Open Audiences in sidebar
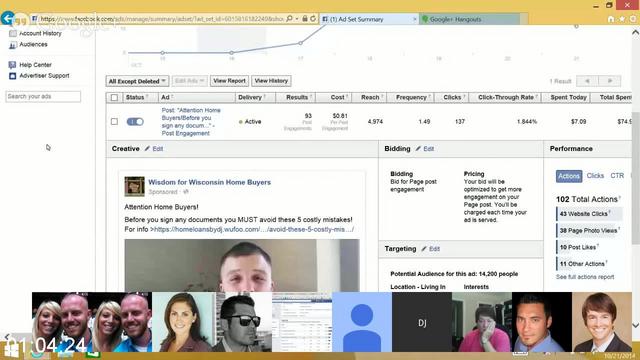 point(33,44)
